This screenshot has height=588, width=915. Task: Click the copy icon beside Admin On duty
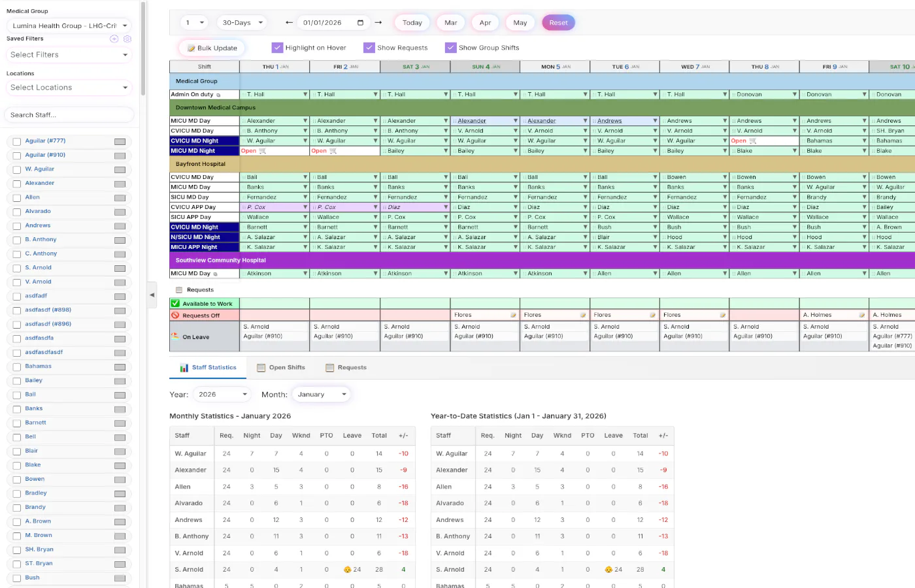click(x=218, y=95)
